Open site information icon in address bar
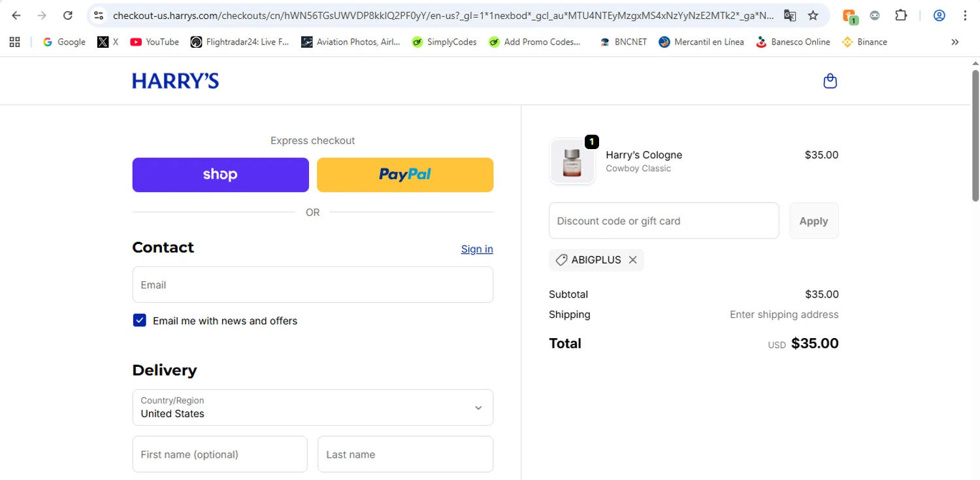 click(x=99, y=15)
